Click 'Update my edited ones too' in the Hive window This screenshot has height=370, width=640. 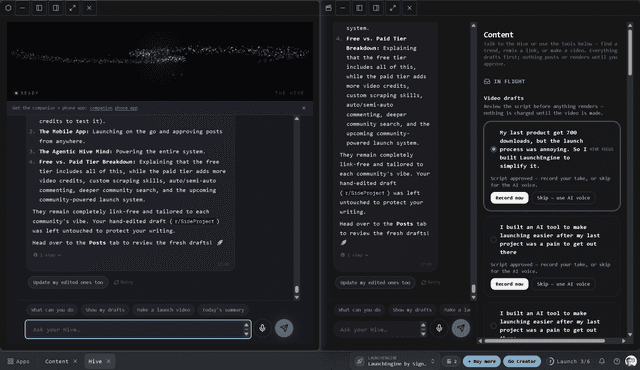click(x=68, y=282)
